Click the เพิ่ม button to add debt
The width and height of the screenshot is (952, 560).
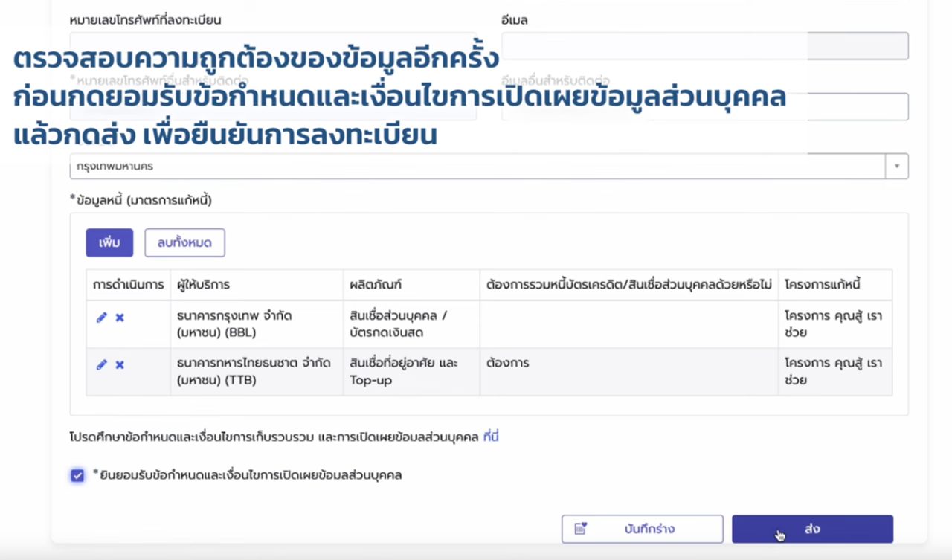coord(109,242)
